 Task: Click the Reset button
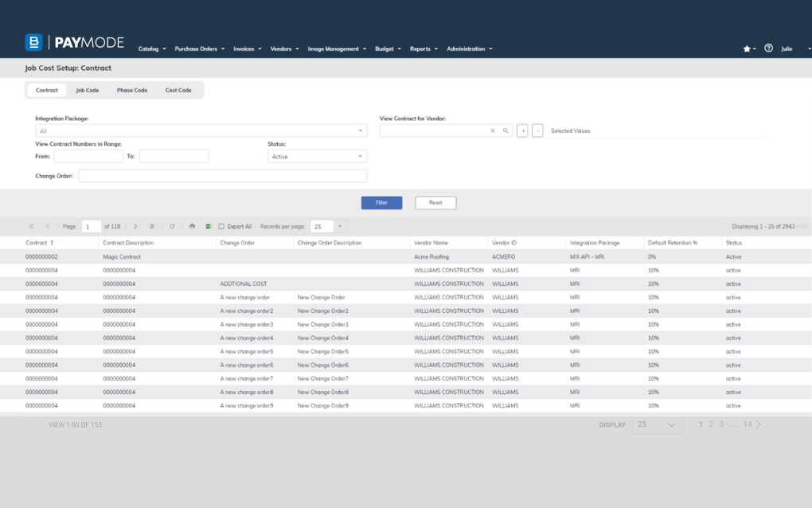[x=435, y=203]
